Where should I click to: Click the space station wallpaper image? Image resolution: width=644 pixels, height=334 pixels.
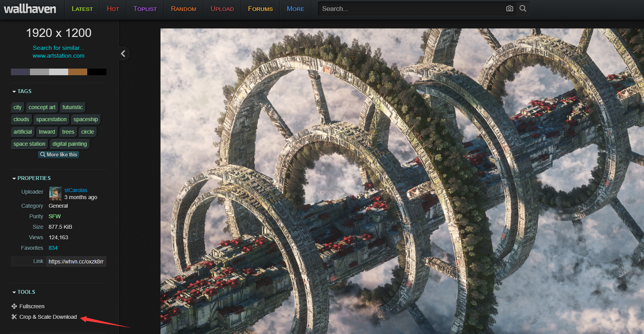(x=402, y=181)
